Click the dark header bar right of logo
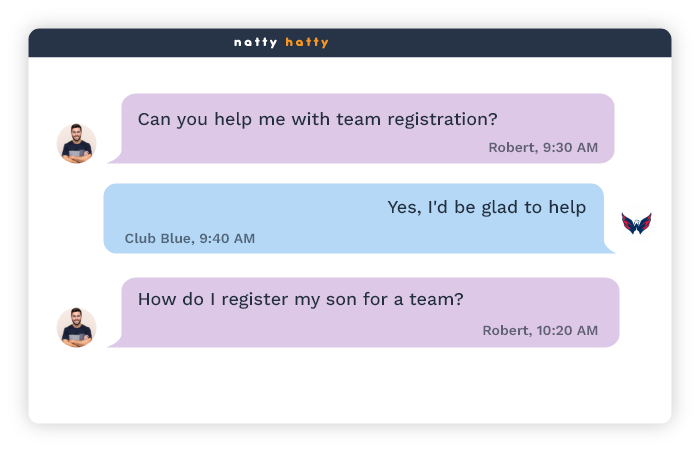This screenshot has width=700, height=452. tap(500, 43)
